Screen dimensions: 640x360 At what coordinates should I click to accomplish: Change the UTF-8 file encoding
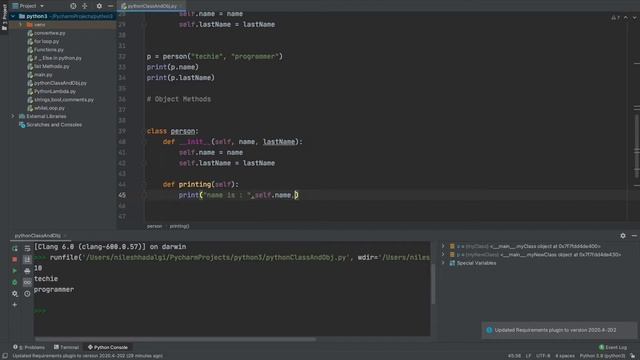pos(543,356)
